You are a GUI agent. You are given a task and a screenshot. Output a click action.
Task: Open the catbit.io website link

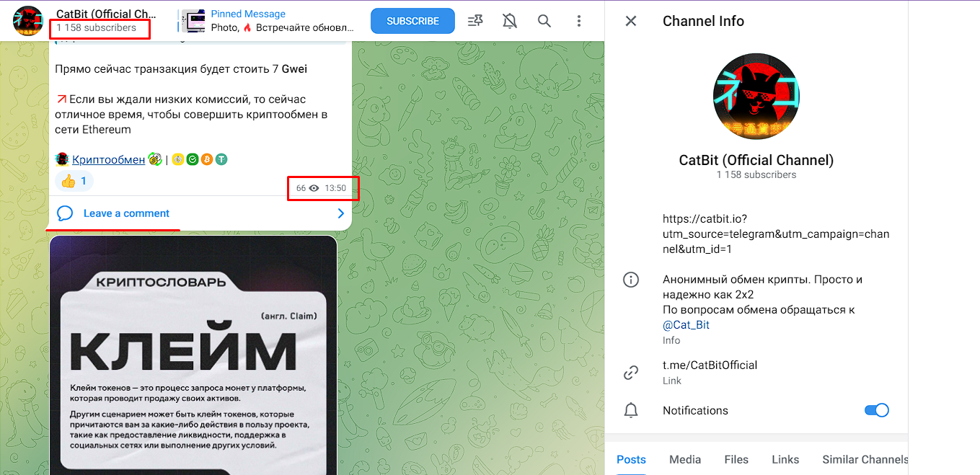click(x=776, y=234)
